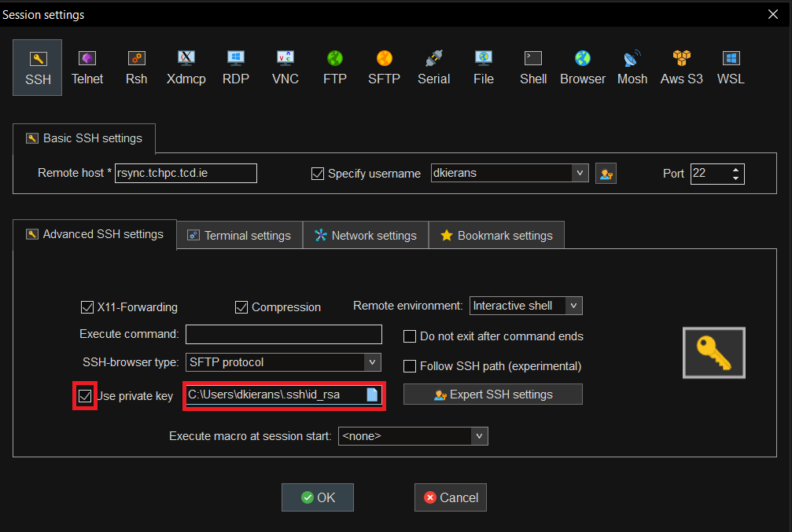Screen dimensions: 792x532
Task: Select the SFTP session icon
Action: click(x=384, y=67)
